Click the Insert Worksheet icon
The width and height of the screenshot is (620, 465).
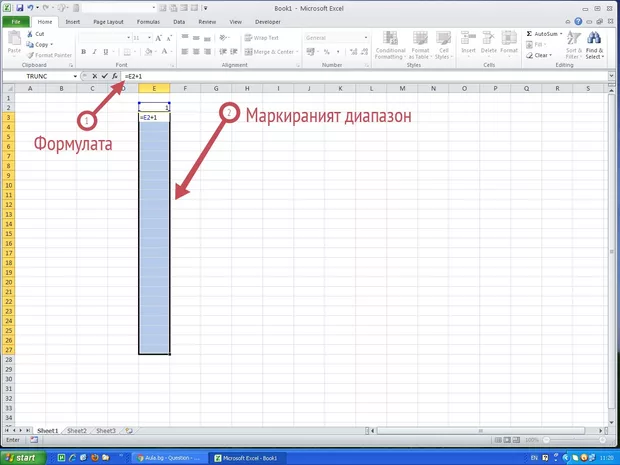(x=129, y=431)
